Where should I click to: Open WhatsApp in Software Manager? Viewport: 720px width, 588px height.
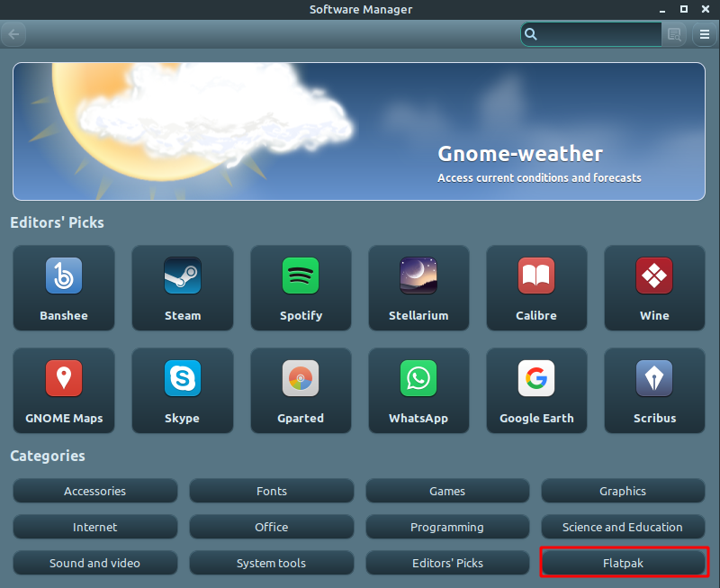tap(418, 391)
